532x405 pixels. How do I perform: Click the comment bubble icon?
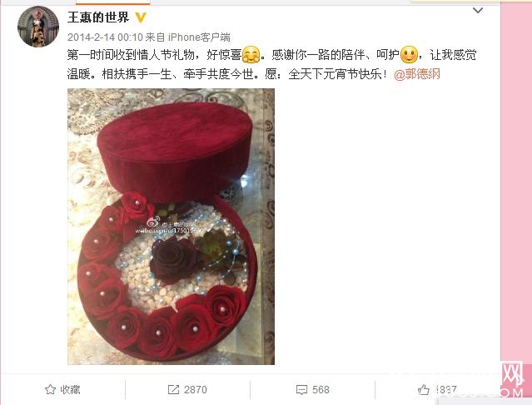(x=301, y=390)
